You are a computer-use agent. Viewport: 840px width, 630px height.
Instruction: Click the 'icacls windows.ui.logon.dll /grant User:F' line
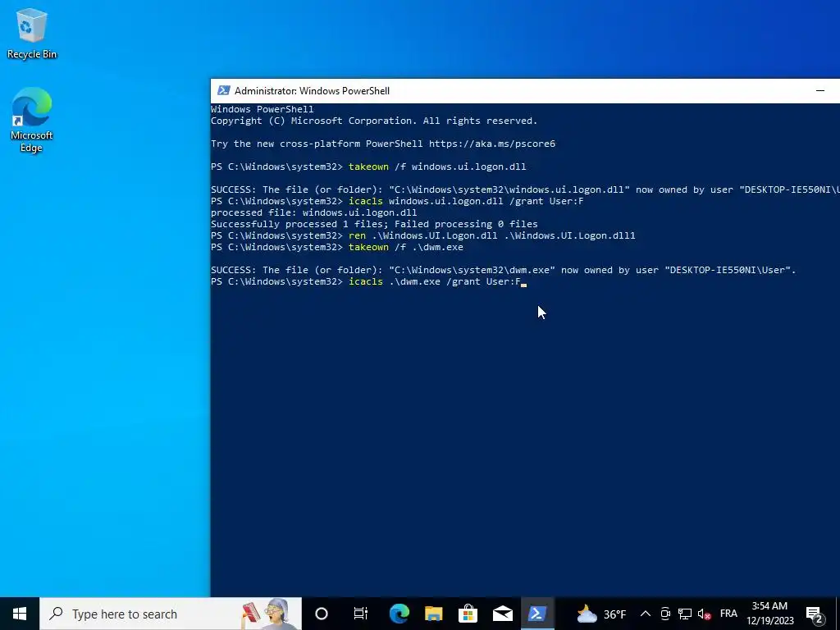tap(397, 201)
